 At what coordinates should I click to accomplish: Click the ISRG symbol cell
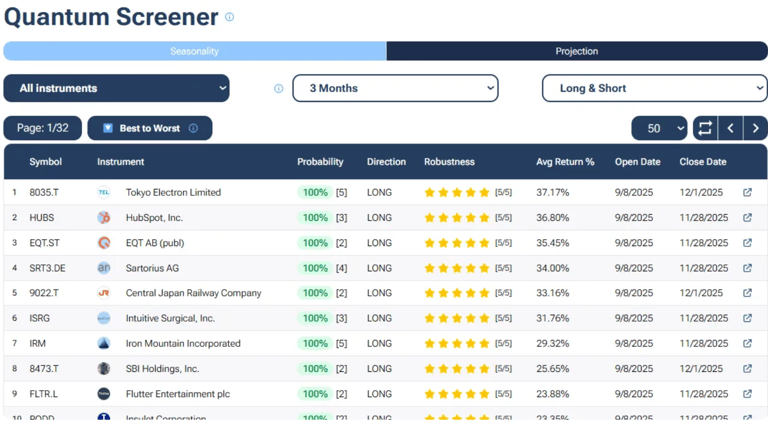pos(39,318)
